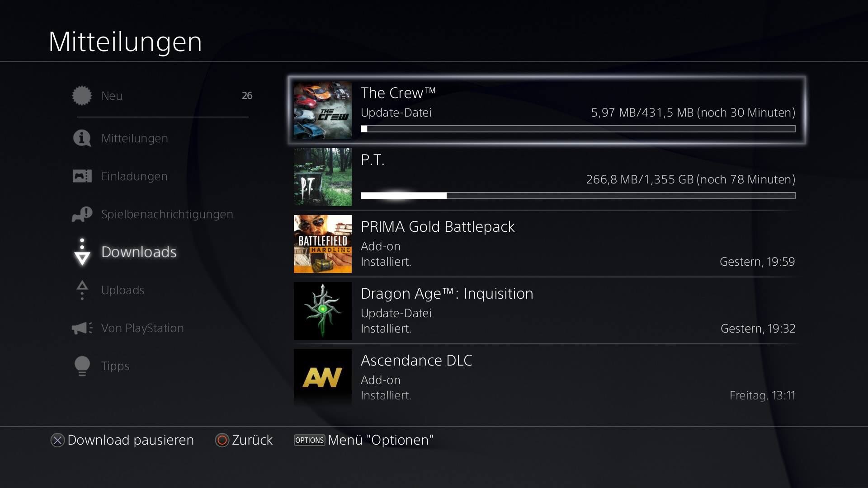
Task: Click The Crew download progress bar
Action: (x=578, y=129)
